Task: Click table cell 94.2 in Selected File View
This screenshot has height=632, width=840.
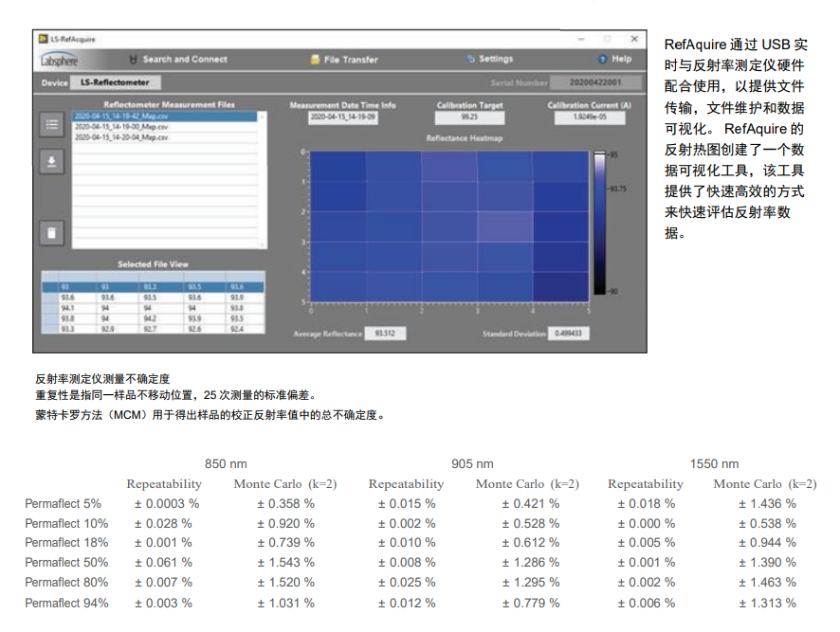Action: point(151,318)
